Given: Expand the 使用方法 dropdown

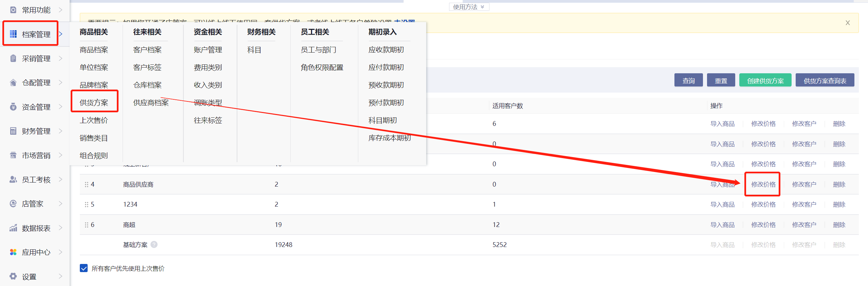Looking at the screenshot, I should pos(469,7).
